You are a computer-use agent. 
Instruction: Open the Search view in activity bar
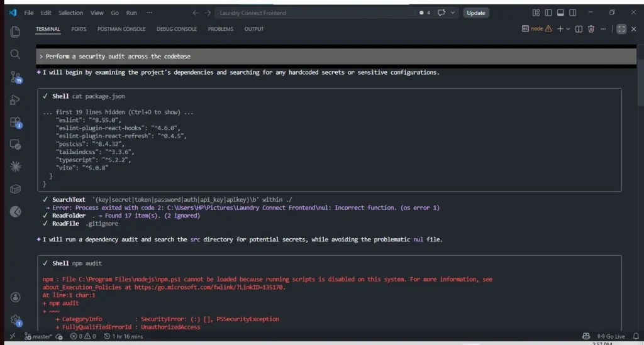pyautogui.click(x=15, y=54)
